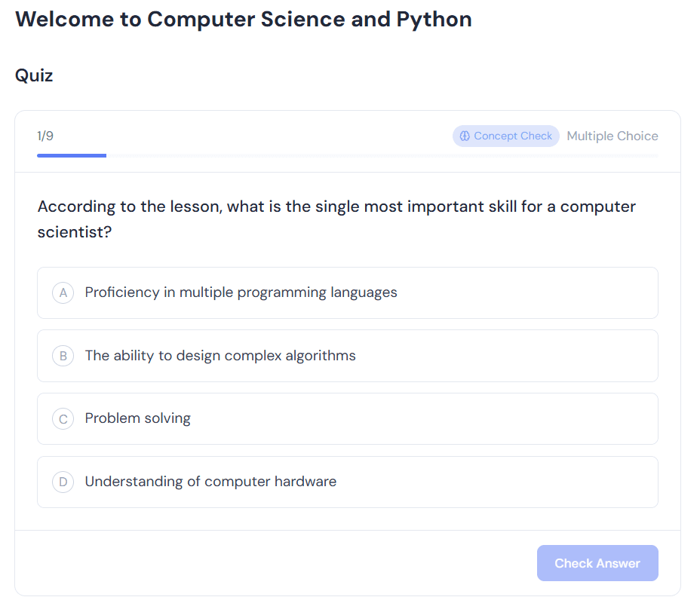
Task: Click the 'Quiz' heading
Action: tap(34, 75)
